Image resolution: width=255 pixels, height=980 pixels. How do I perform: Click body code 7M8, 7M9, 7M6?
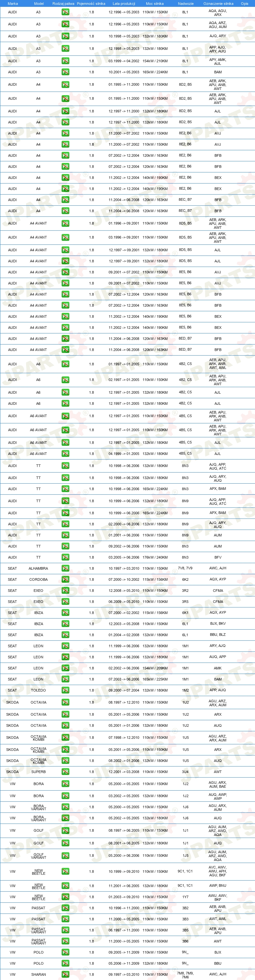[185, 975]
